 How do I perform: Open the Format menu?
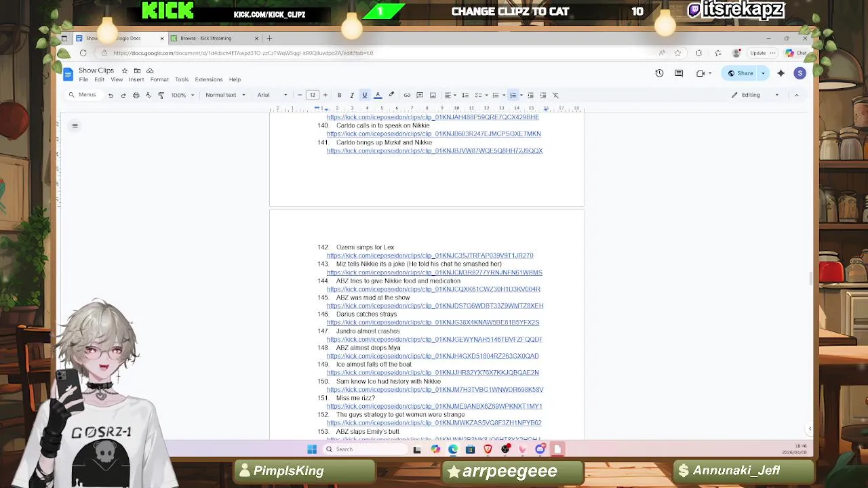tap(159, 80)
